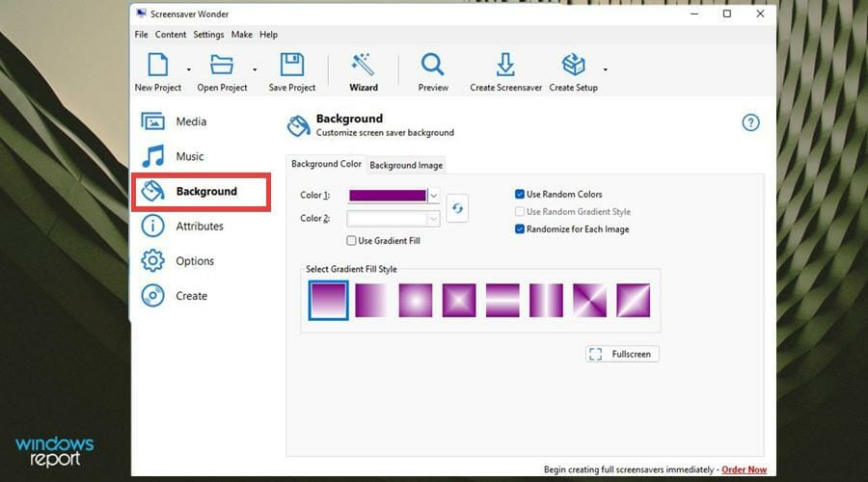The width and height of the screenshot is (868, 482).
Task: Open the Create disc section
Action: pos(174,296)
